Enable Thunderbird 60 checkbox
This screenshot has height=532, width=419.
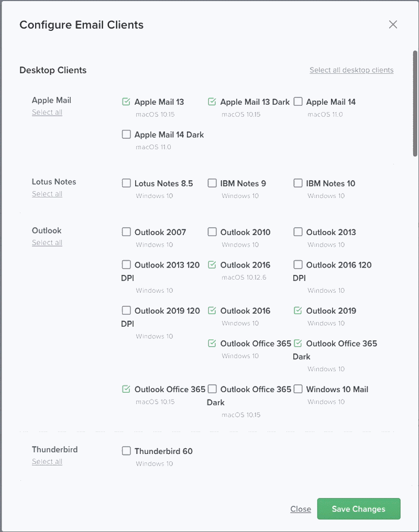pyautogui.click(x=126, y=451)
